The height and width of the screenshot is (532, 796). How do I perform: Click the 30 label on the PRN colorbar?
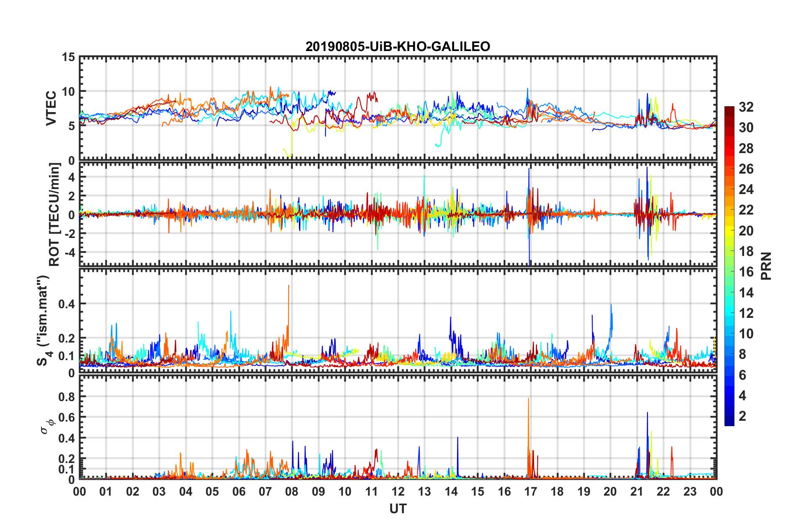[x=746, y=128]
